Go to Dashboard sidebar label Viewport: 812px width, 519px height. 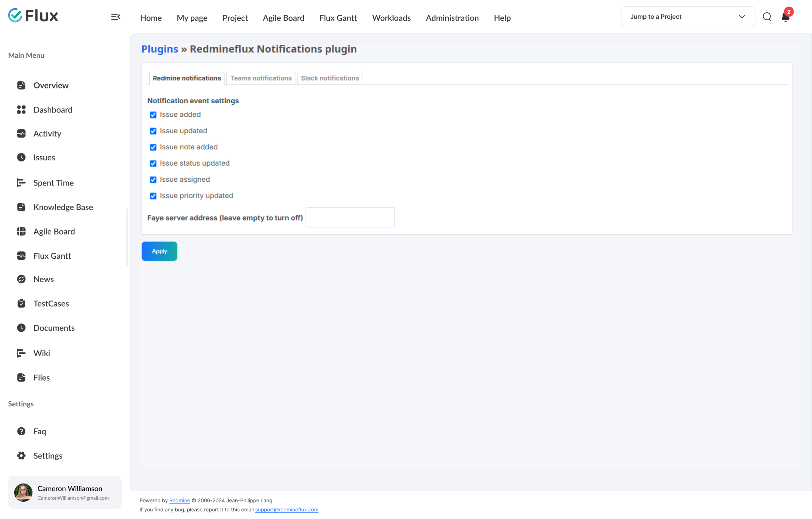[x=53, y=109]
